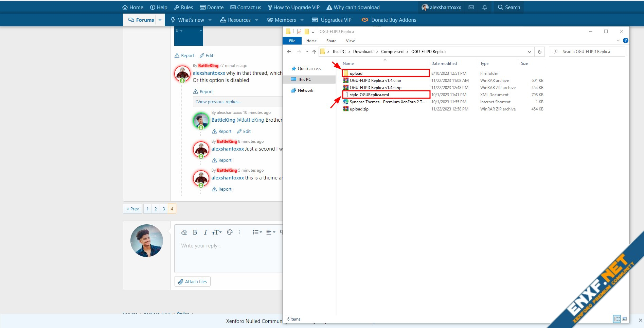Image resolution: width=644 pixels, height=328 pixels.
Task: Open the font size dropdown
Action: coord(216,232)
